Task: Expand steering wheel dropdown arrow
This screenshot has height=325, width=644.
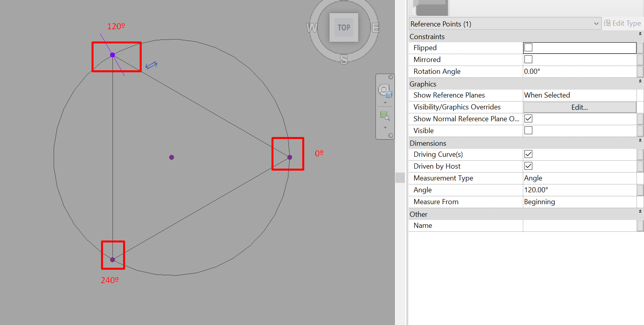Action: (x=385, y=103)
